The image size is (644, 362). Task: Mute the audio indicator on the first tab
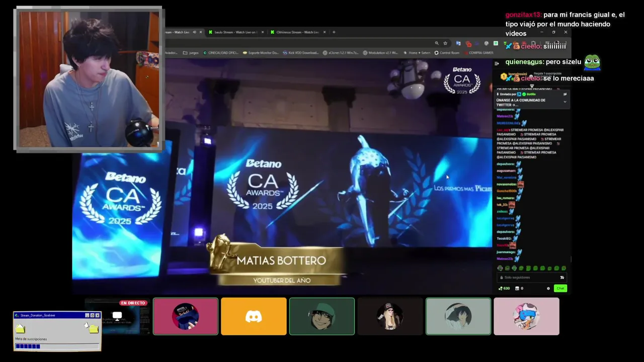[194, 32]
